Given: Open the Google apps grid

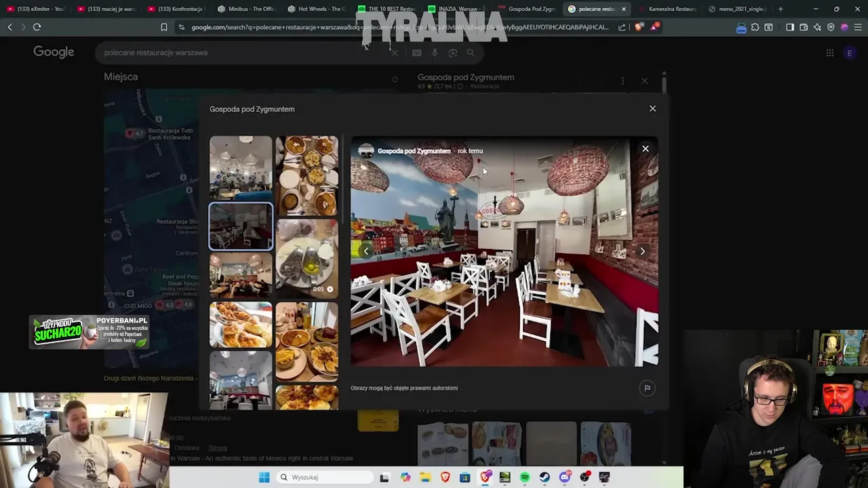Looking at the screenshot, I should (829, 53).
